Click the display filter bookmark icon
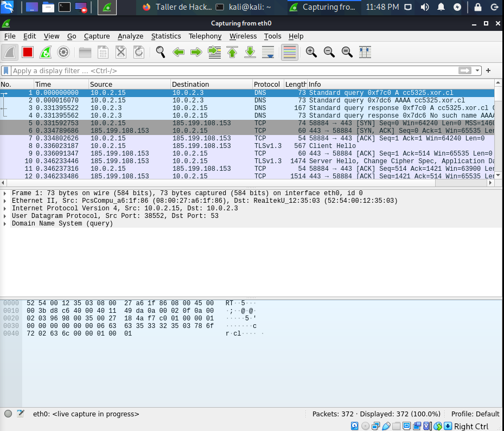The height and width of the screenshot is (431, 504). pyautogui.click(x=6, y=70)
